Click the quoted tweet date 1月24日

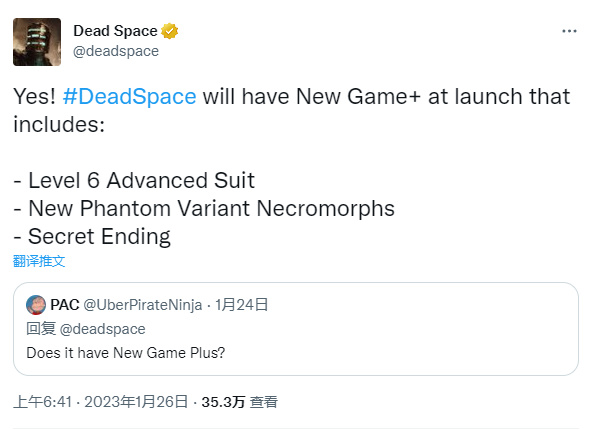(241, 305)
